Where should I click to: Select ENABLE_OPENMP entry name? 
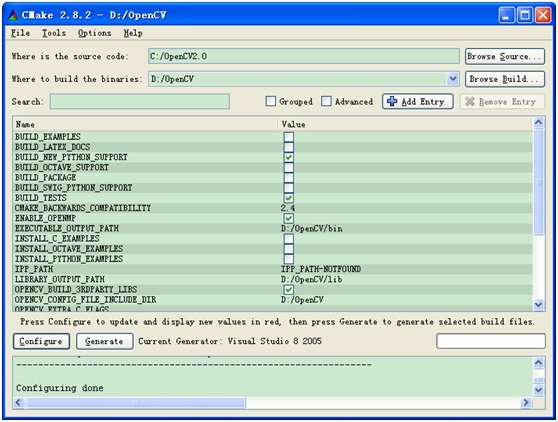[x=45, y=218]
